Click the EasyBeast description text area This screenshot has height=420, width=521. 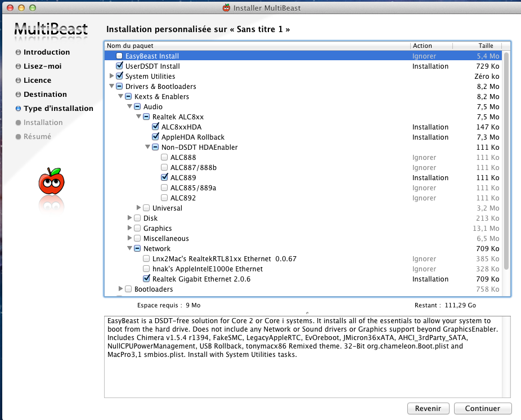pyautogui.click(x=307, y=357)
